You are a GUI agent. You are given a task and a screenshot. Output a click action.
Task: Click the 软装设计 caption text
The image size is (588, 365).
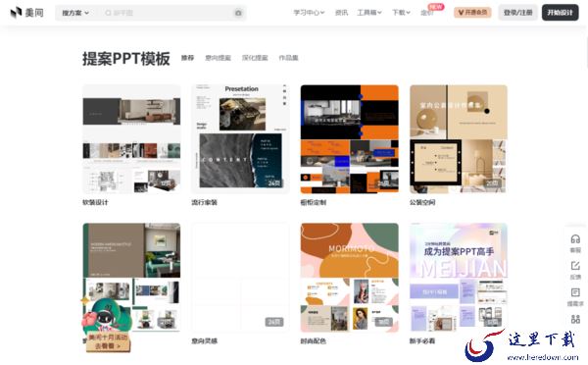click(x=95, y=202)
